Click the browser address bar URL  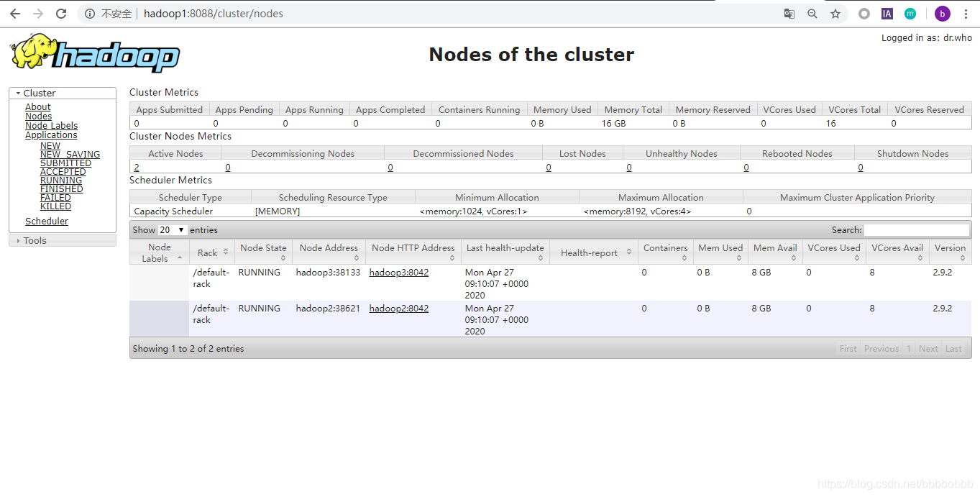tap(214, 14)
